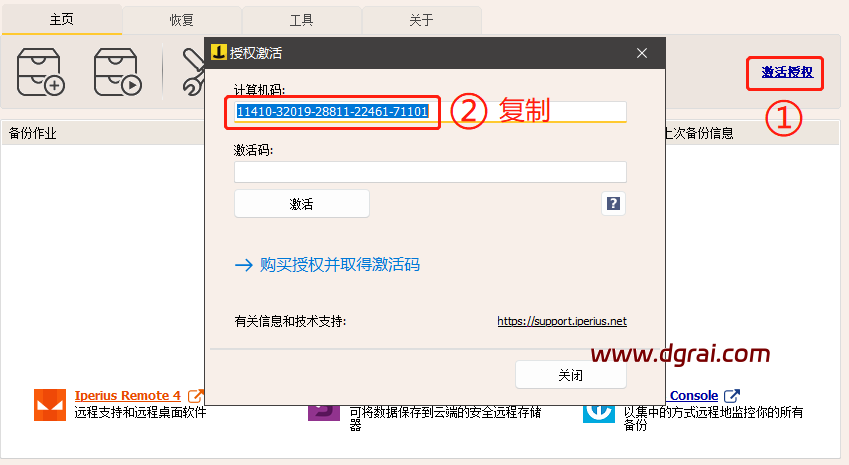Image resolution: width=849 pixels, height=465 pixels.
Task: Click the question mark help icon
Action: [614, 204]
